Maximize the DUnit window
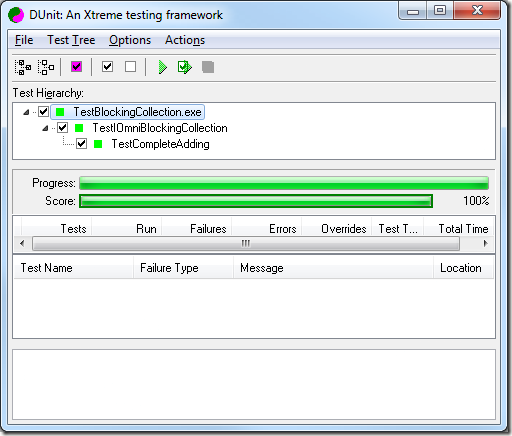Image resolution: width=512 pixels, height=436 pixels. pos(440,11)
